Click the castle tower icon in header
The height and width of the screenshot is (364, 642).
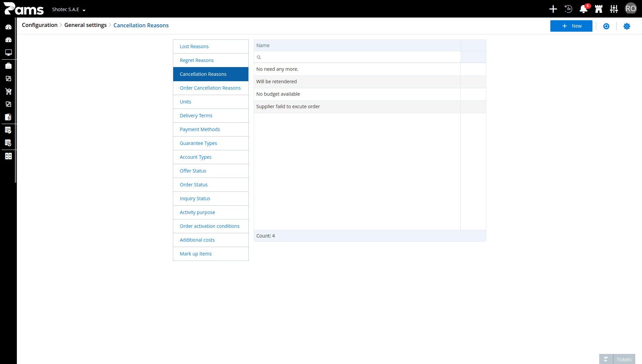(599, 9)
